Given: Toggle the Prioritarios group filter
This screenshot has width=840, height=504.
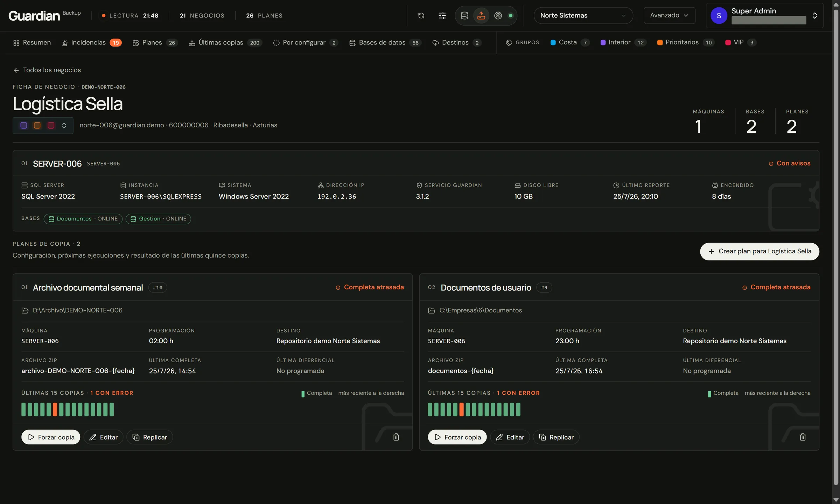Looking at the screenshot, I should click(x=686, y=42).
